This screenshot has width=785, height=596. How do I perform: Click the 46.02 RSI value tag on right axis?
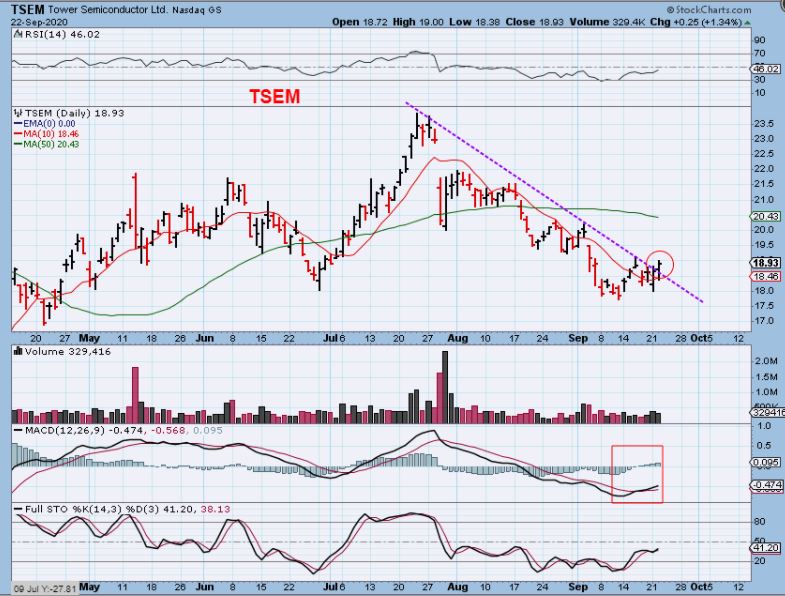[x=766, y=69]
